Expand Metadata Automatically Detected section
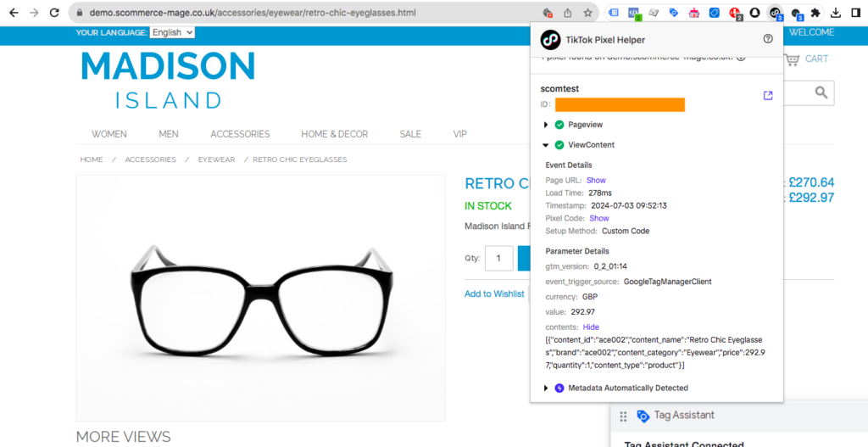The height and width of the screenshot is (447, 868). tap(546, 388)
